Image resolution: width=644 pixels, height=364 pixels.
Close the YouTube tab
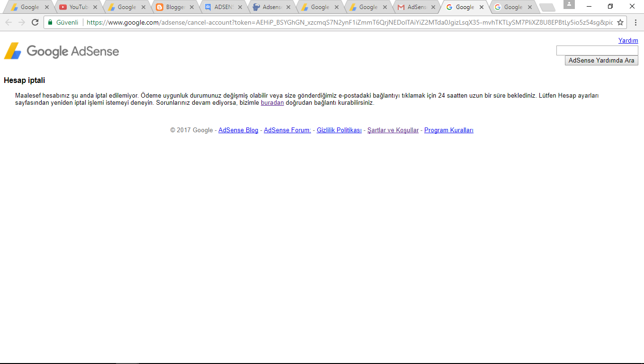coord(95,7)
